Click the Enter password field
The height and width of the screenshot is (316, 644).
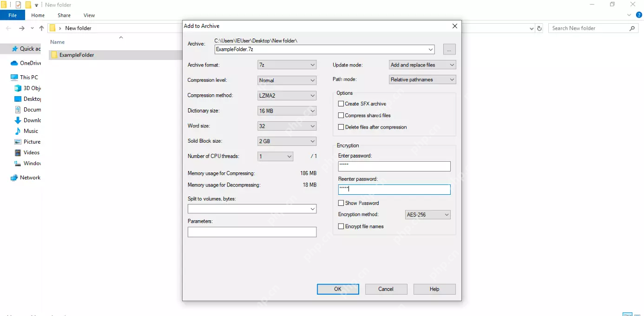tap(394, 166)
